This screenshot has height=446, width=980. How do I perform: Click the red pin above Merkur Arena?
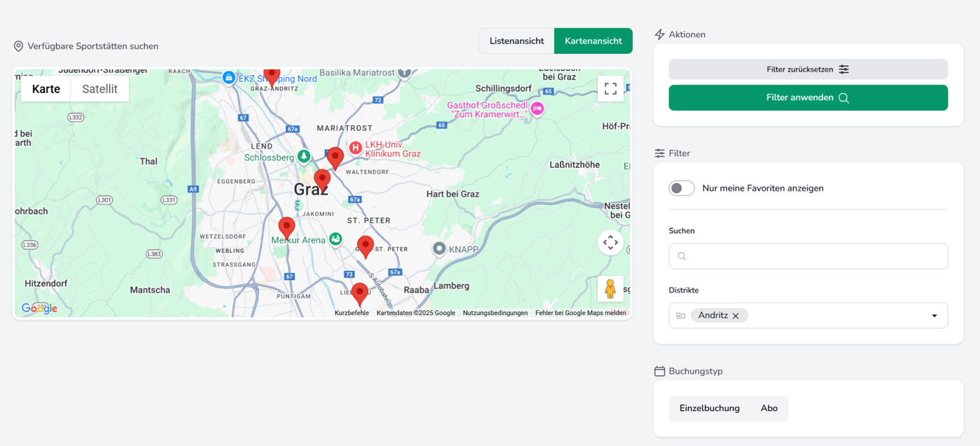(x=286, y=228)
